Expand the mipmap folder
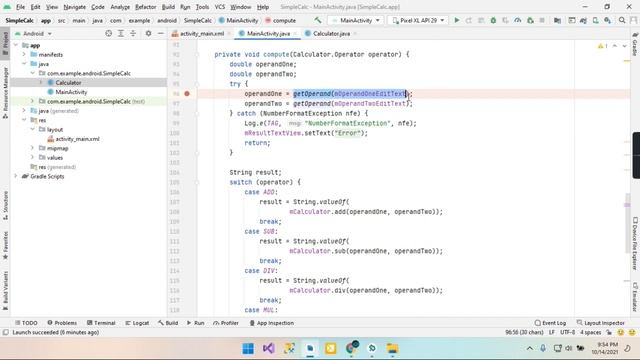The image size is (640, 360). pyautogui.click(x=33, y=148)
